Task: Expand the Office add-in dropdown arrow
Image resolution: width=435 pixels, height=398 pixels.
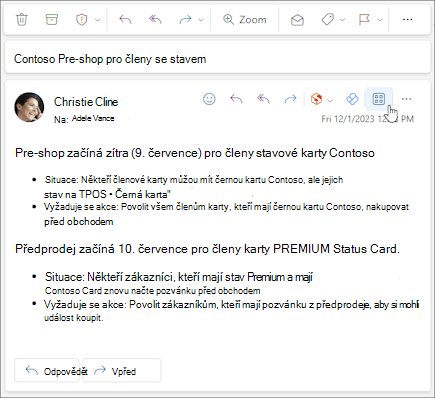Action: (330, 100)
